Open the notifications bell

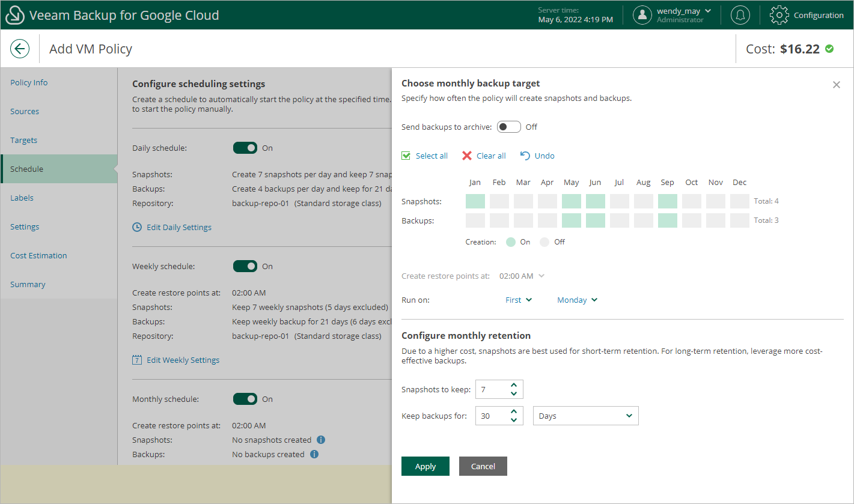coord(740,15)
